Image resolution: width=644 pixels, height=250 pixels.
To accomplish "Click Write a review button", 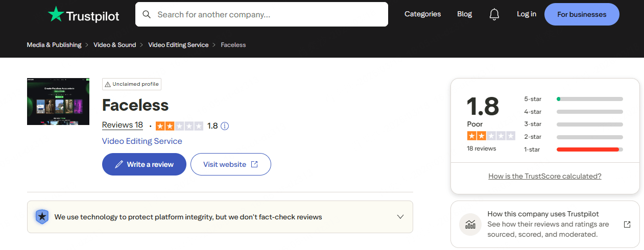I will (144, 164).
